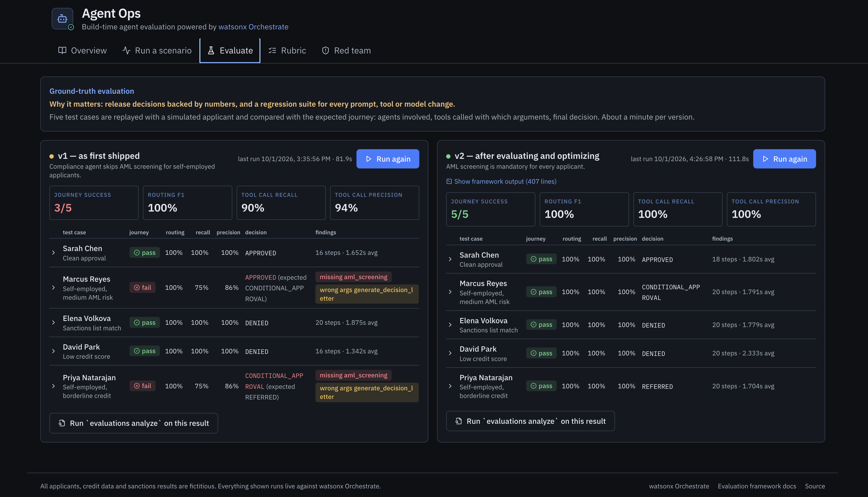Select the Evaluate tab
The width and height of the screenshot is (868, 497).
230,50
